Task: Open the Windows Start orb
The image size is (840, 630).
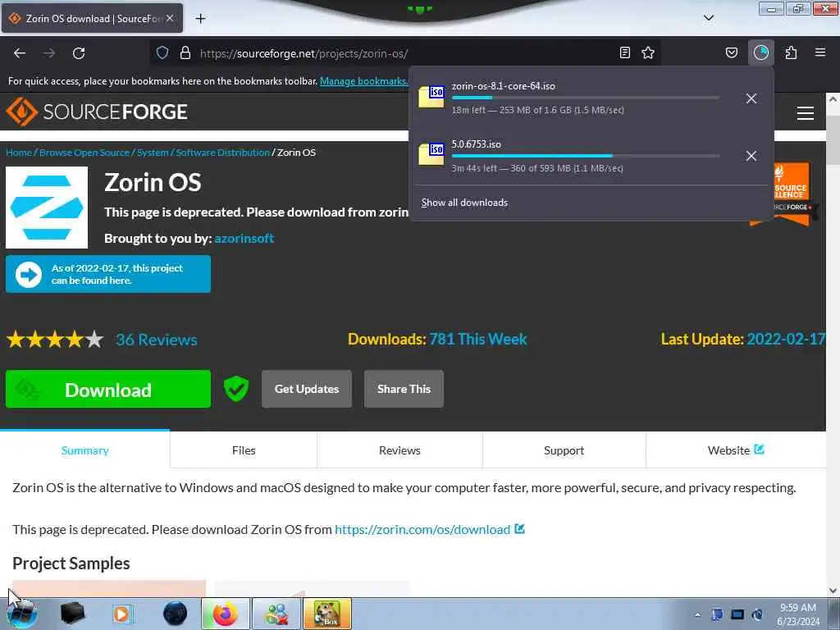Action: [22, 614]
